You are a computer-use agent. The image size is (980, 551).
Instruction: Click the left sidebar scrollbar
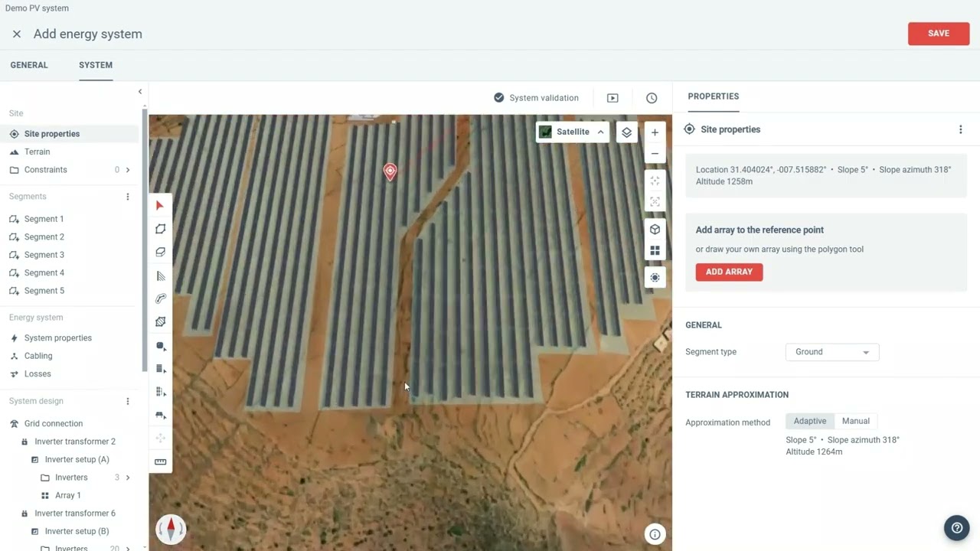tap(145, 240)
